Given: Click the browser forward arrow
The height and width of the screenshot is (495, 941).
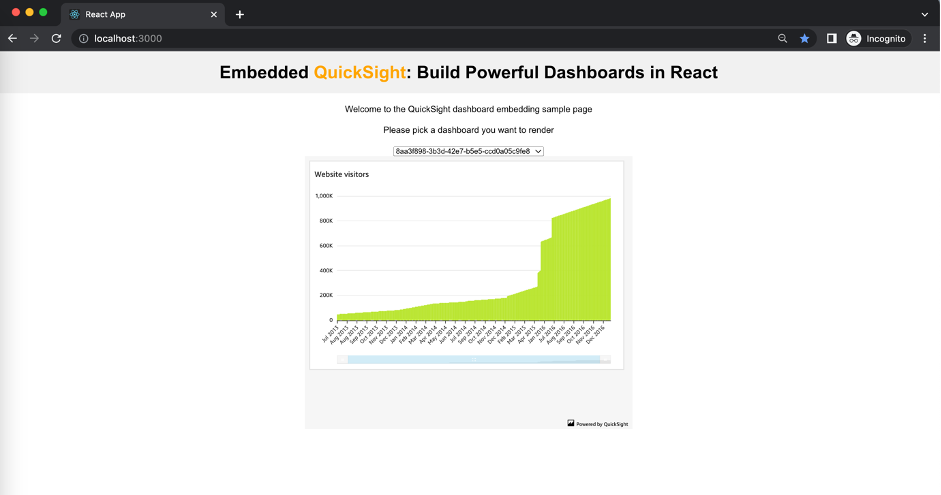Looking at the screenshot, I should 34,38.
